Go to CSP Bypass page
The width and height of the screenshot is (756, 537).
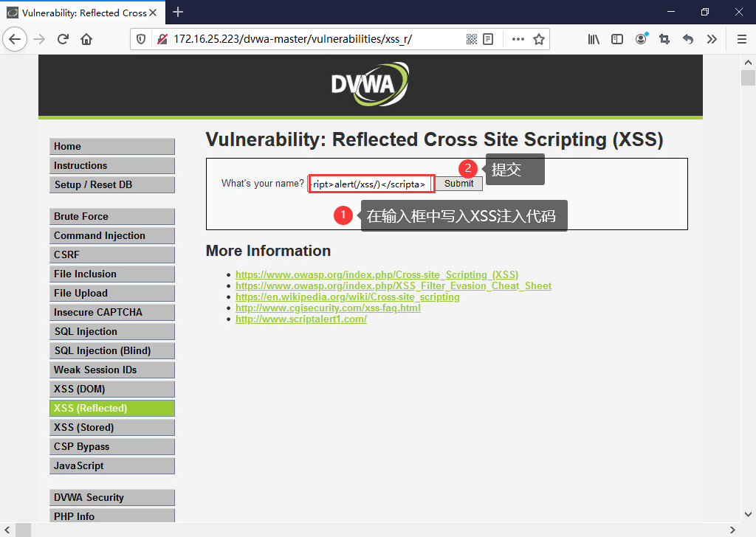pos(112,446)
